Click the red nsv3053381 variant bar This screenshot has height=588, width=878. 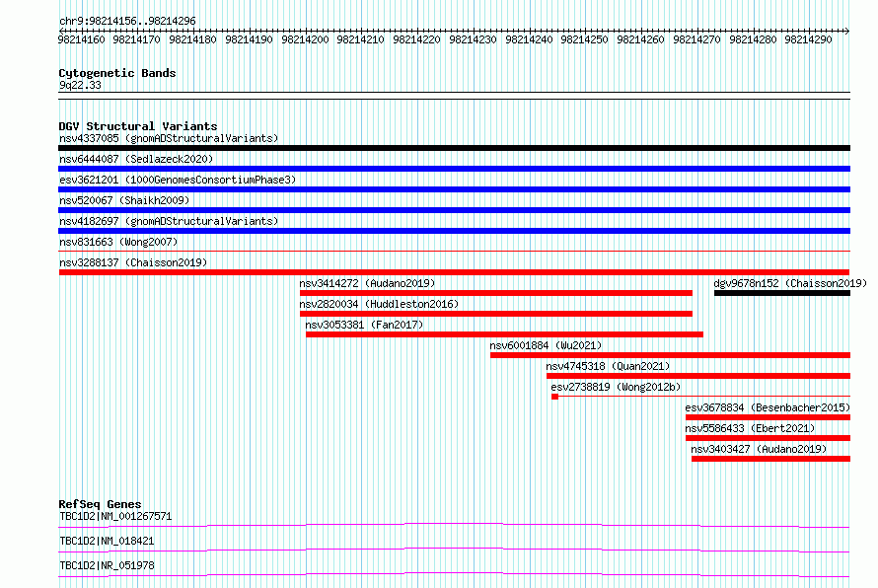tap(504, 334)
